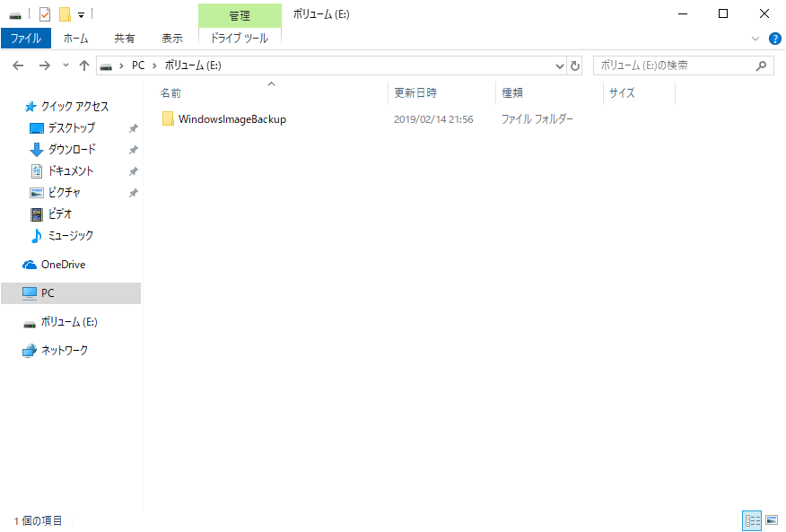Refresh the current folder view

pyautogui.click(x=575, y=65)
